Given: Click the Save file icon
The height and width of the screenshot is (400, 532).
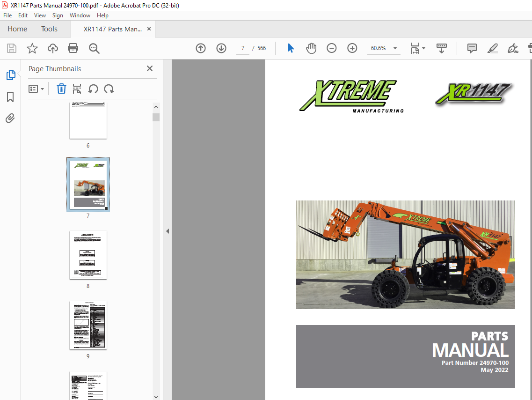Looking at the screenshot, I should tap(12, 48).
